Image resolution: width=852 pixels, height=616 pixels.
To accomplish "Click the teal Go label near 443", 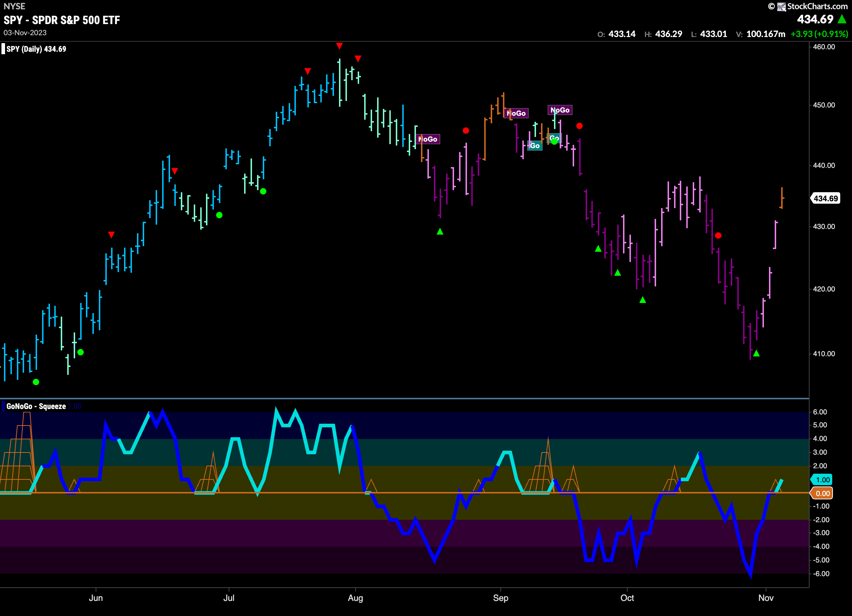I will click(535, 146).
